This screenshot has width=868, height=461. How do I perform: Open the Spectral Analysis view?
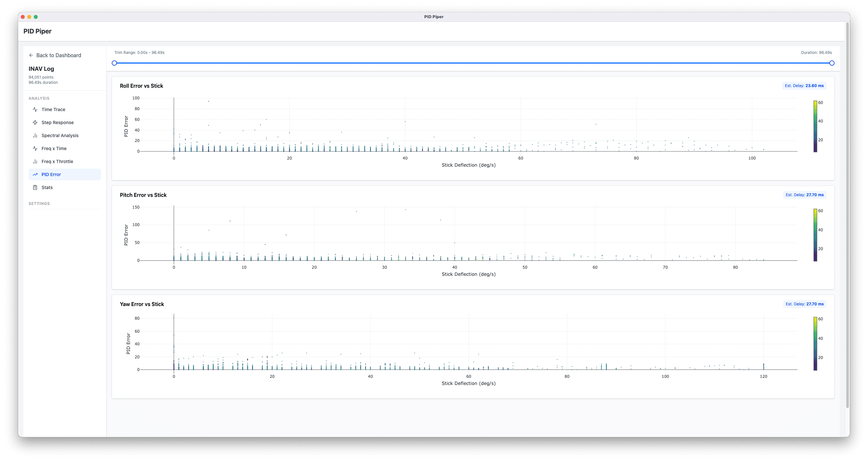tap(60, 135)
